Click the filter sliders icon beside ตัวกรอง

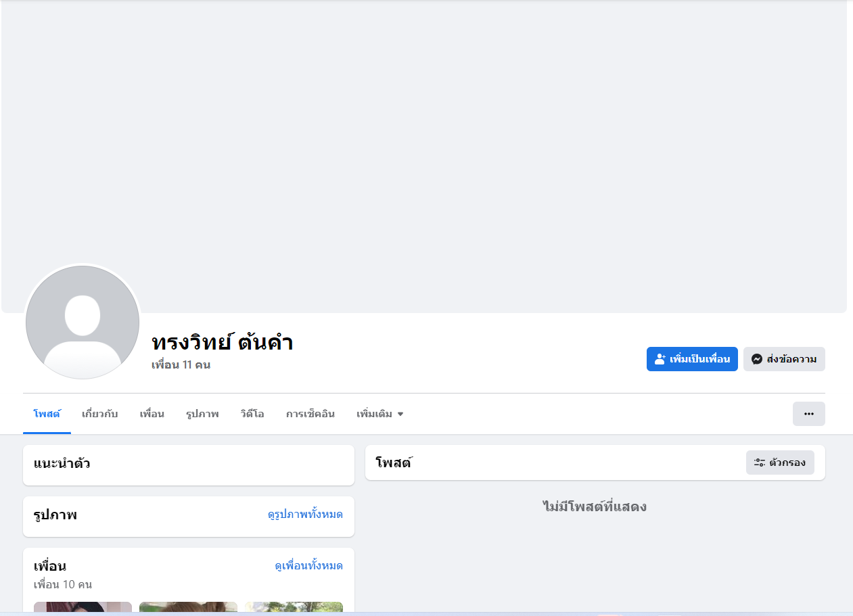(760, 463)
